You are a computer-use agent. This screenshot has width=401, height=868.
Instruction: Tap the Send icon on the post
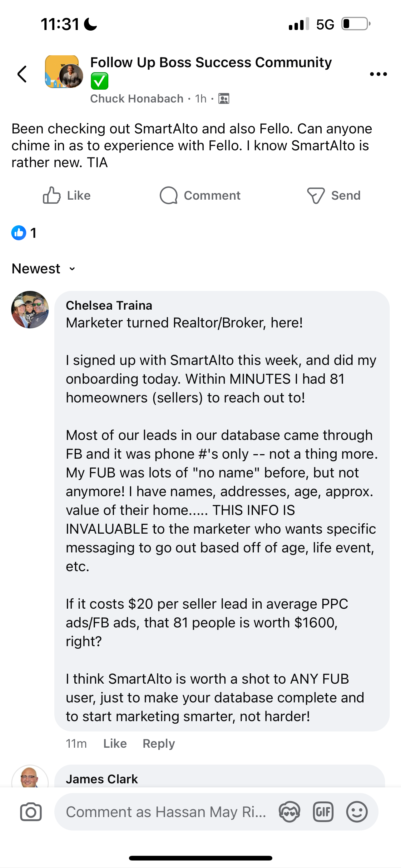(x=316, y=195)
